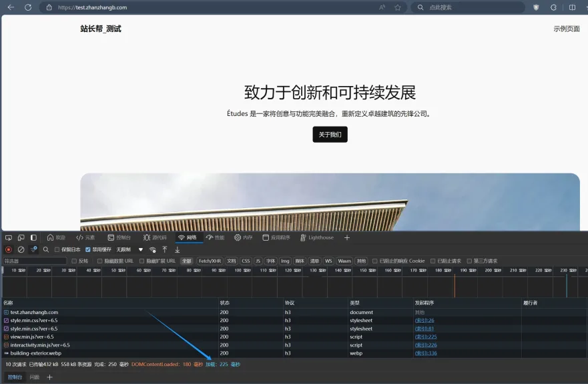Image resolution: width=588 pixels, height=384 pixels.
Task: Click the red record network log button
Action: tap(9, 249)
